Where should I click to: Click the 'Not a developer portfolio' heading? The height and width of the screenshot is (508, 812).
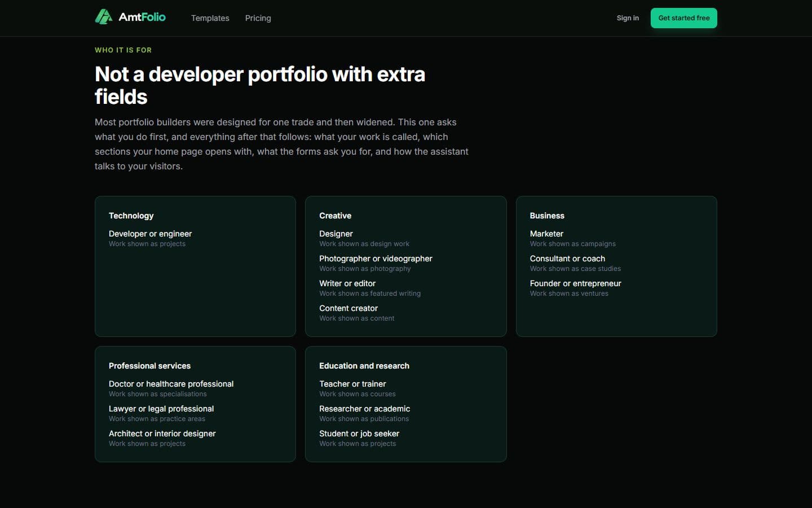pyautogui.click(x=260, y=85)
